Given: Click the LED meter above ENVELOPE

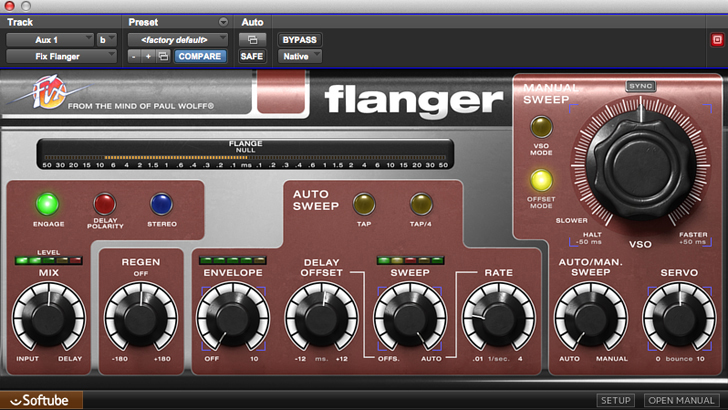Looking at the screenshot, I should point(233,260).
